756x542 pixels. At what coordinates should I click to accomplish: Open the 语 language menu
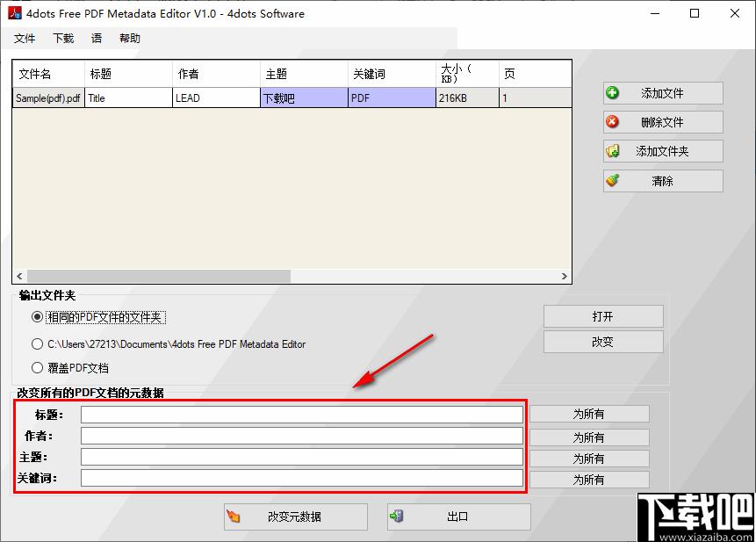click(97, 38)
